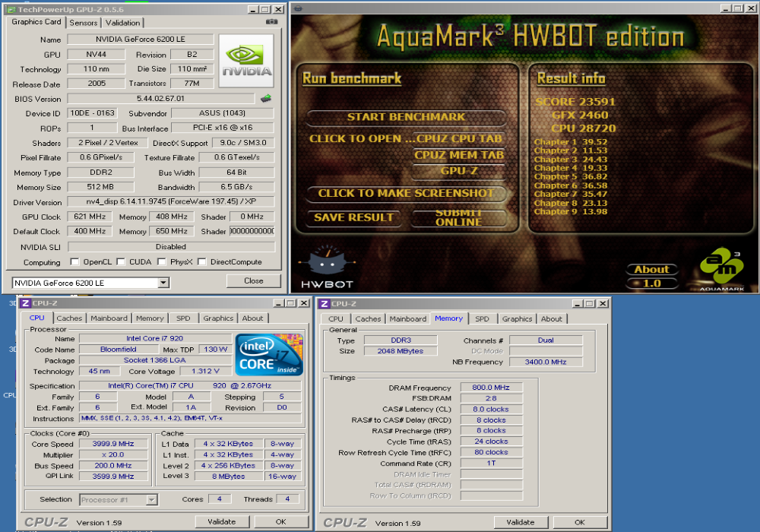Click Validate in left CPU-Z window
The width and height of the screenshot is (760, 532).
222,522
